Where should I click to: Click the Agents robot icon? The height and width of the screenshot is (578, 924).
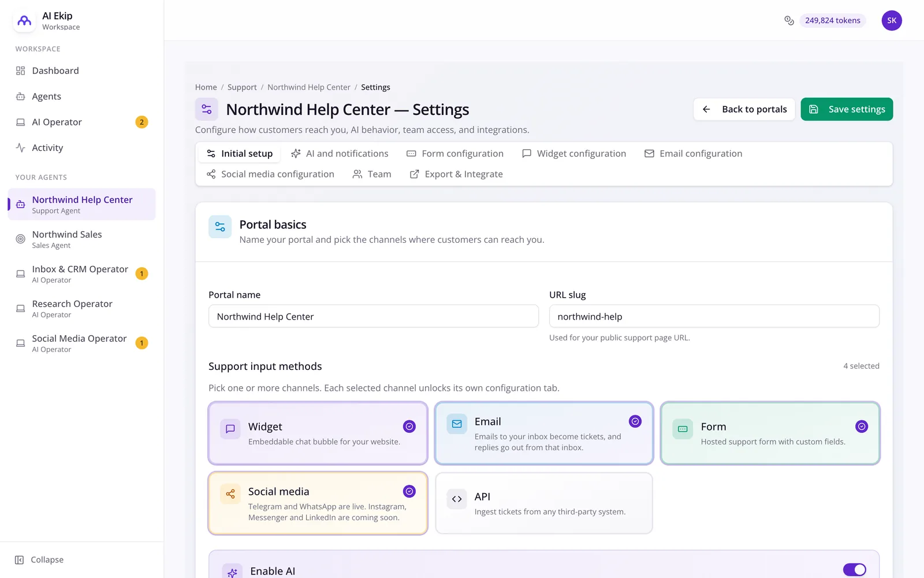pyautogui.click(x=21, y=97)
